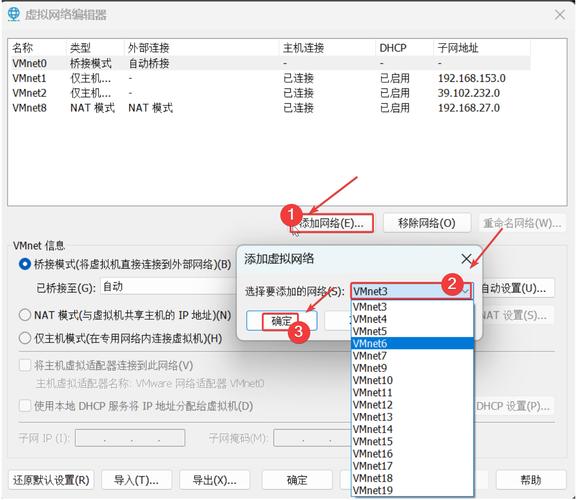Image resolution: width=576 pixels, height=500 pixels.
Task: Click the Virtual Network Editor globe icon
Action: (14, 14)
